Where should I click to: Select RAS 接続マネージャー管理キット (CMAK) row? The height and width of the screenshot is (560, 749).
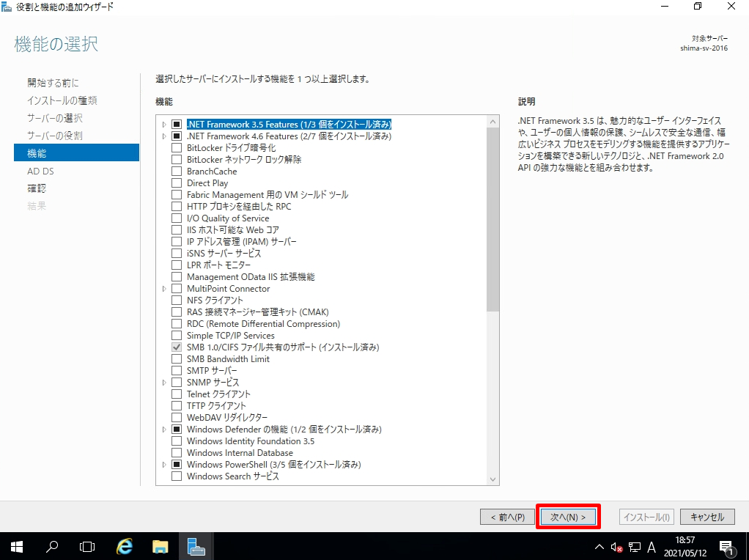257,312
